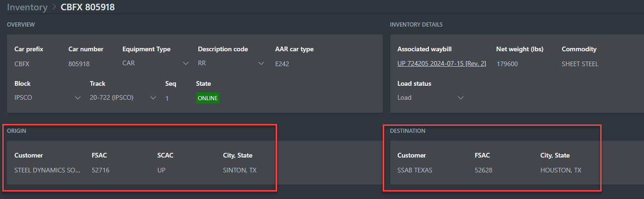This screenshot has width=644, height=199.
Task: Click origin city SINTON, TX
Action: (x=240, y=170)
